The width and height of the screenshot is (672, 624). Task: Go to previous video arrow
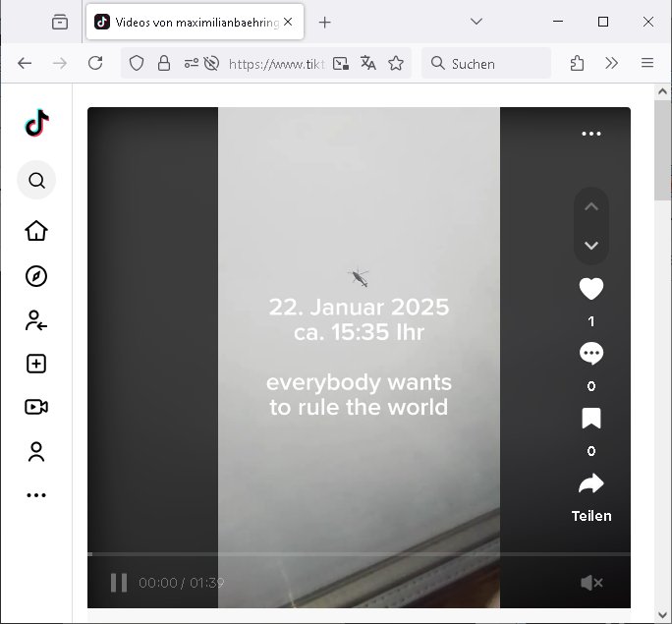(591, 206)
